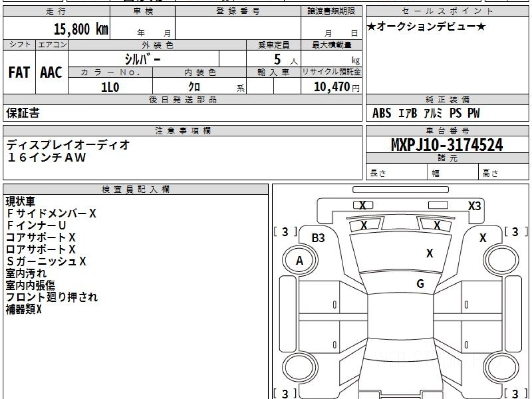Click the 検査員記入欄 header
This screenshot has height=399, width=532.
(x=136, y=189)
